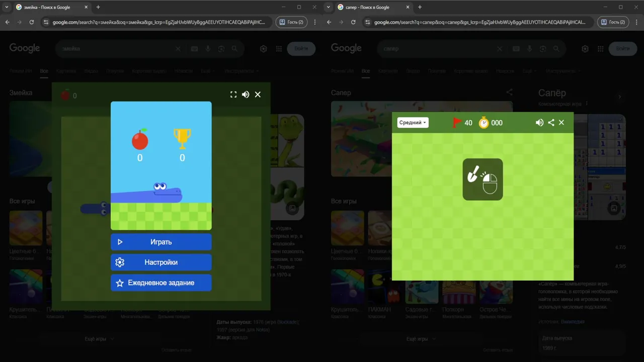The height and width of the screenshot is (362, 644).
Task: Open Гость (2) profile in сапер window
Action: 613,22
